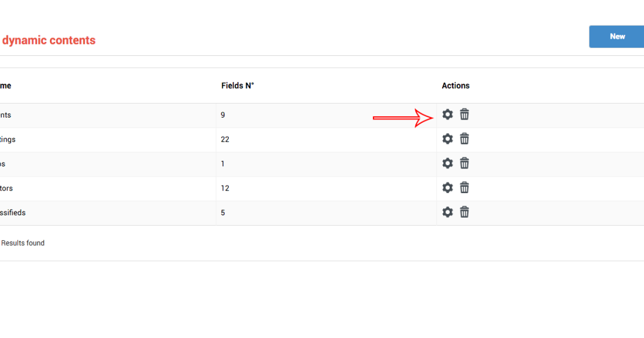The height and width of the screenshot is (338, 644).
Task: Open gear settings for the 12-field row
Action: click(x=448, y=188)
